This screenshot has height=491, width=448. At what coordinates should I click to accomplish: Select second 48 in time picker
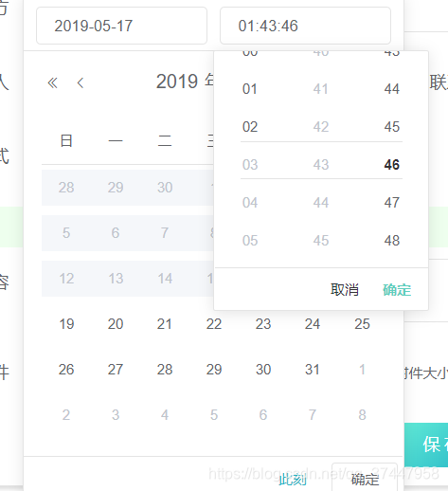click(392, 241)
